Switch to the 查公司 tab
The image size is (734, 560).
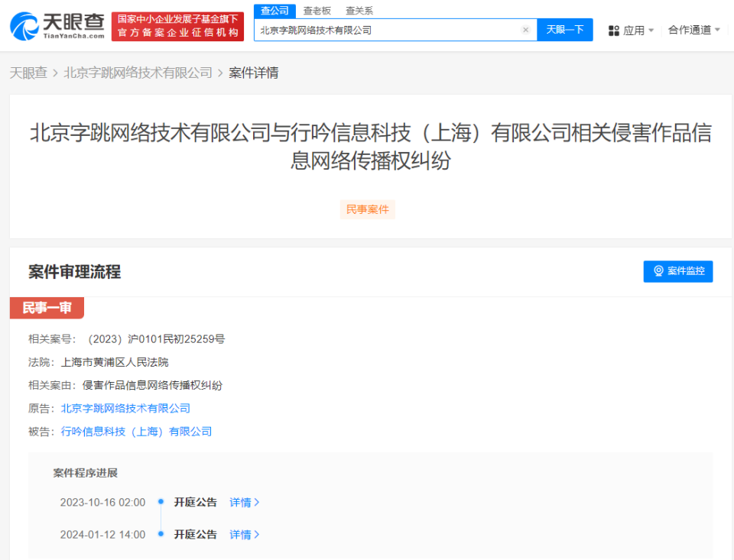click(274, 11)
